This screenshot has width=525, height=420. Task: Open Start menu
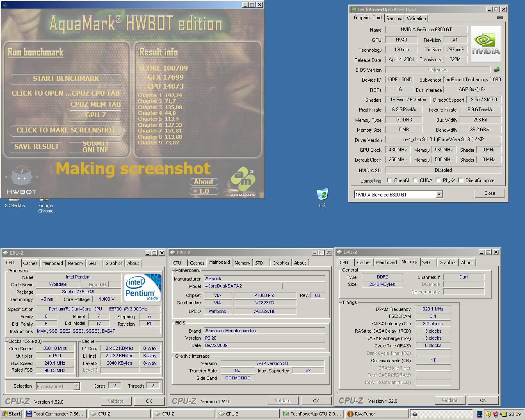coord(11,414)
